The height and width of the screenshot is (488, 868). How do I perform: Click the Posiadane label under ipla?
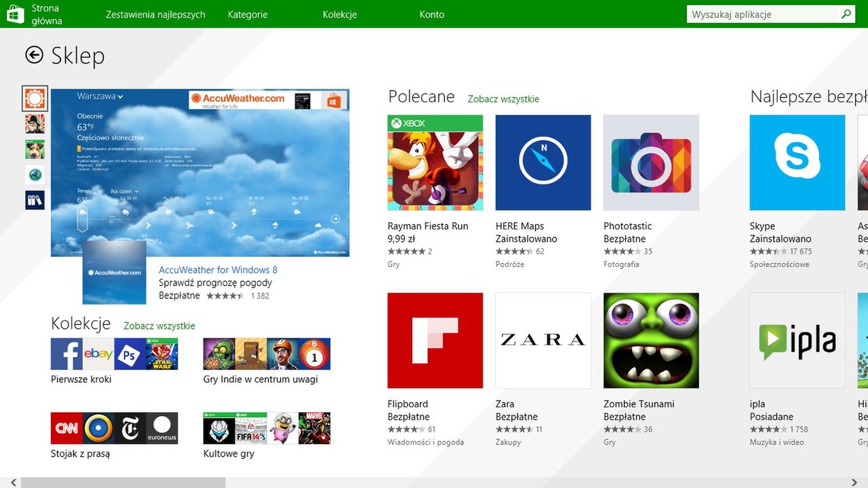pos(771,417)
